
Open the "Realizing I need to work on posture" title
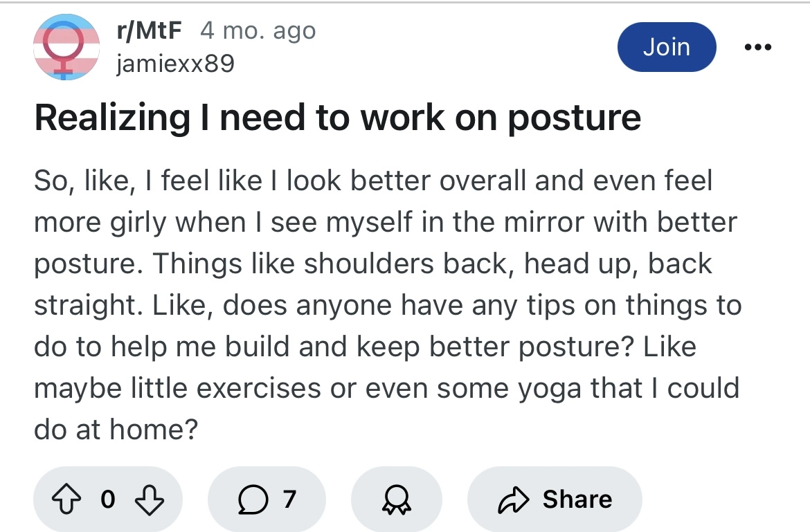point(338,118)
